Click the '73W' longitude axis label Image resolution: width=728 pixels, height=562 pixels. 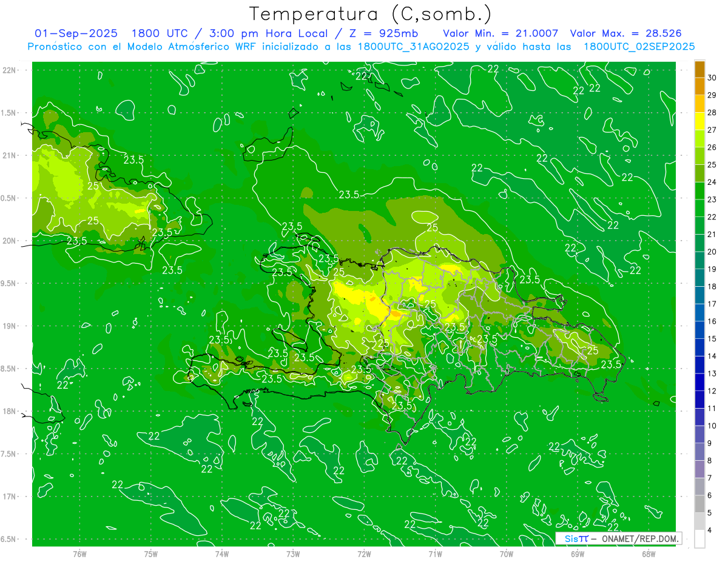(x=293, y=554)
